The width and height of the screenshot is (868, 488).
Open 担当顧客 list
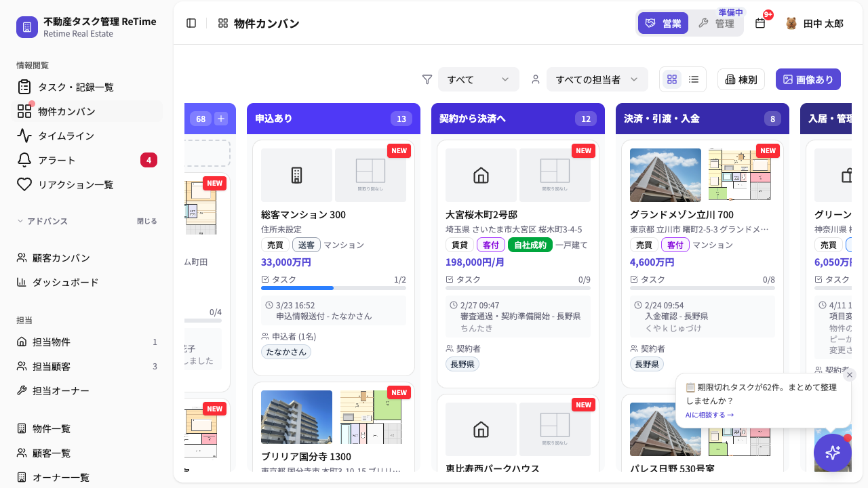[x=87, y=366]
